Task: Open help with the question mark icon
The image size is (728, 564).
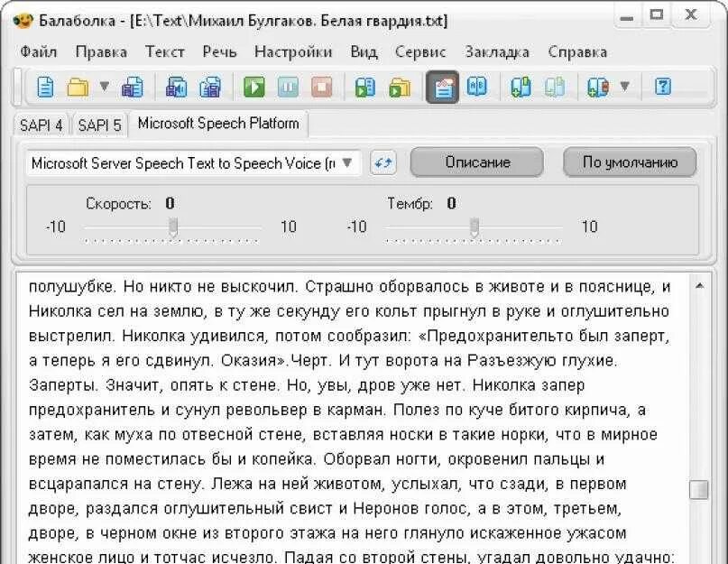Action: (662, 87)
